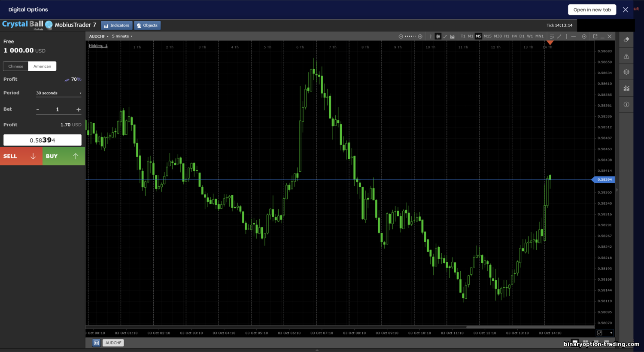This screenshot has width=644, height=352.
Task: Select the H1 timeframe
Action: [x=507, y=36]
